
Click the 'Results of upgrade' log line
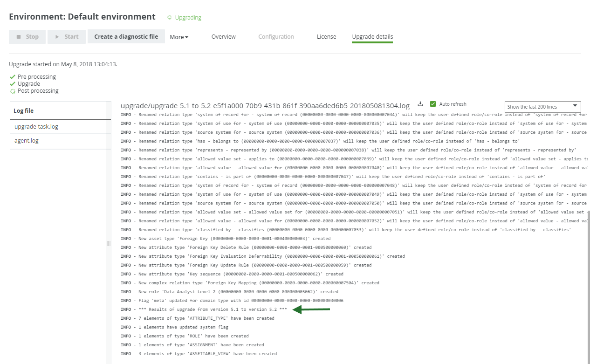coord(213,309)
